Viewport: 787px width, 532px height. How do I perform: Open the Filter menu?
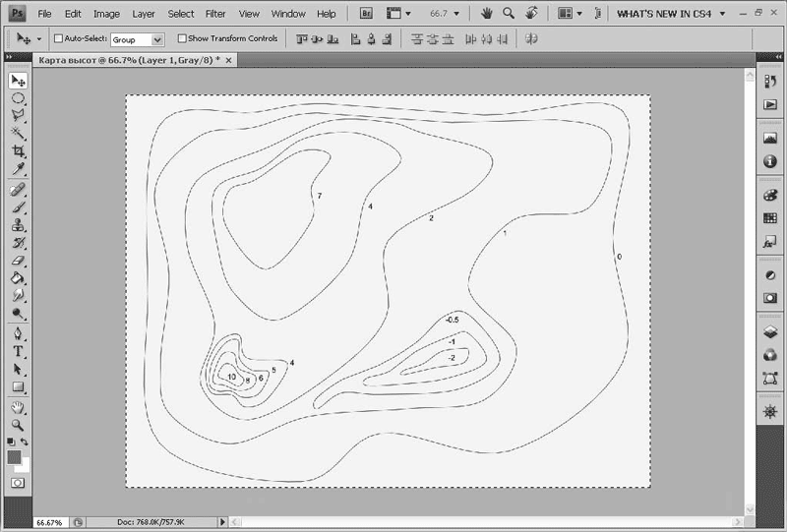(x=215, y=14)
